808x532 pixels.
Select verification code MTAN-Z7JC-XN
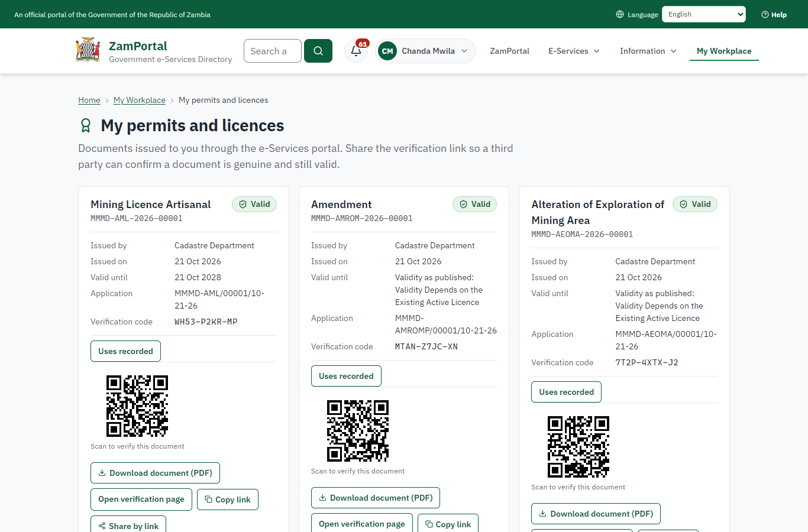pos(426,346)
